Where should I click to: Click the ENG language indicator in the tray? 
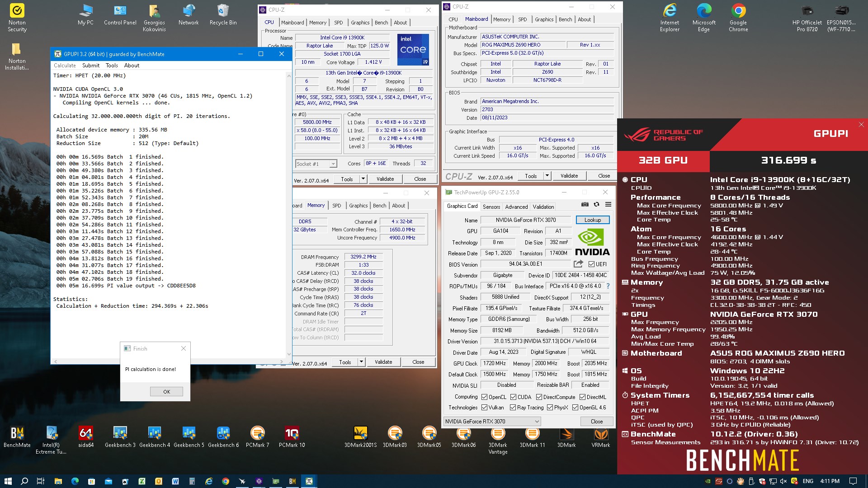pos(808,481)
